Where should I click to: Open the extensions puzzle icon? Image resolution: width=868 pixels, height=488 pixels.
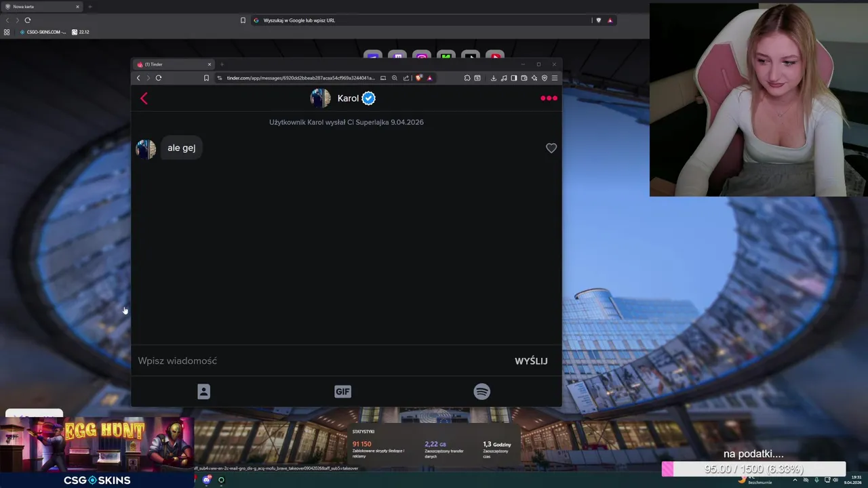[467, 78]
